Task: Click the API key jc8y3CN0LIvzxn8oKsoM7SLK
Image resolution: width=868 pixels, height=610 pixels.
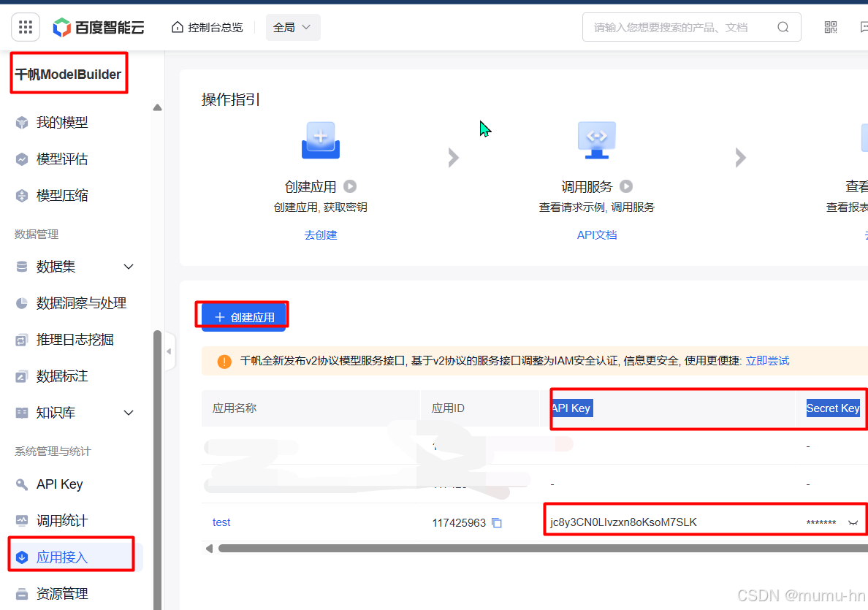Action: point(623,522)
